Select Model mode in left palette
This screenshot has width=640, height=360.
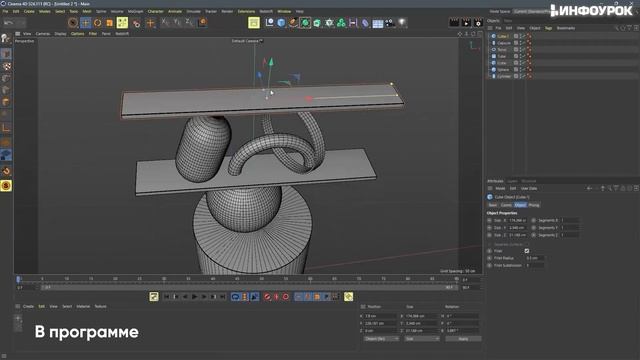[x=6, y=53]
